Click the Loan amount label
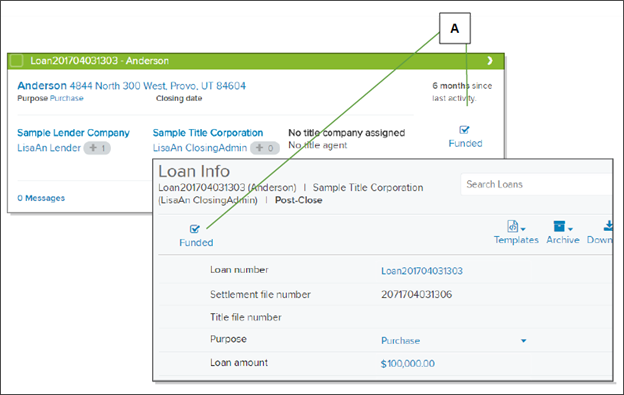The width and height of the screenshot is (624, 395). pyautogui.click(x=239, y=363)
